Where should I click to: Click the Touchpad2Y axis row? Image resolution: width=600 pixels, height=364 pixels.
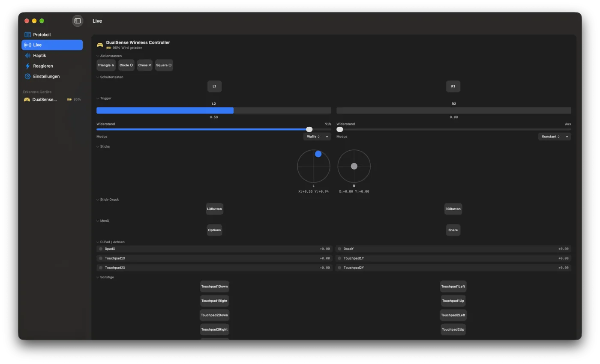pos(453,268)
